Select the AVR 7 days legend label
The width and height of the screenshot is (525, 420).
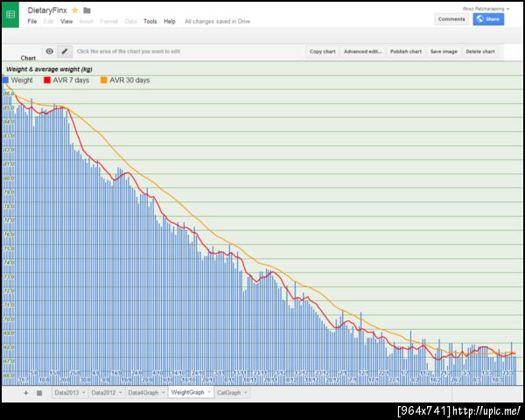(71, 80)
